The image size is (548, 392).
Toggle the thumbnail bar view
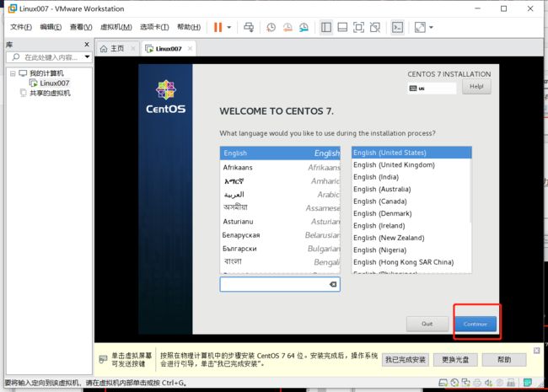[342, 27]
